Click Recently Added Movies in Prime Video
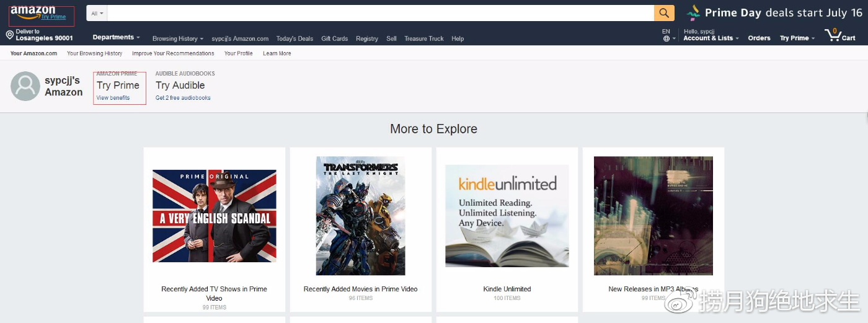This screenshot has height=323, width=868. [x=360, y=289]
